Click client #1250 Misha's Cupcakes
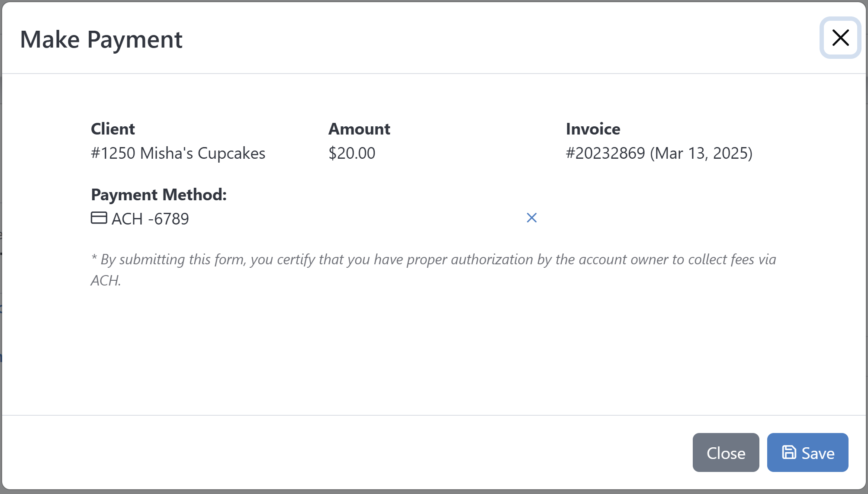 [177, 153]
